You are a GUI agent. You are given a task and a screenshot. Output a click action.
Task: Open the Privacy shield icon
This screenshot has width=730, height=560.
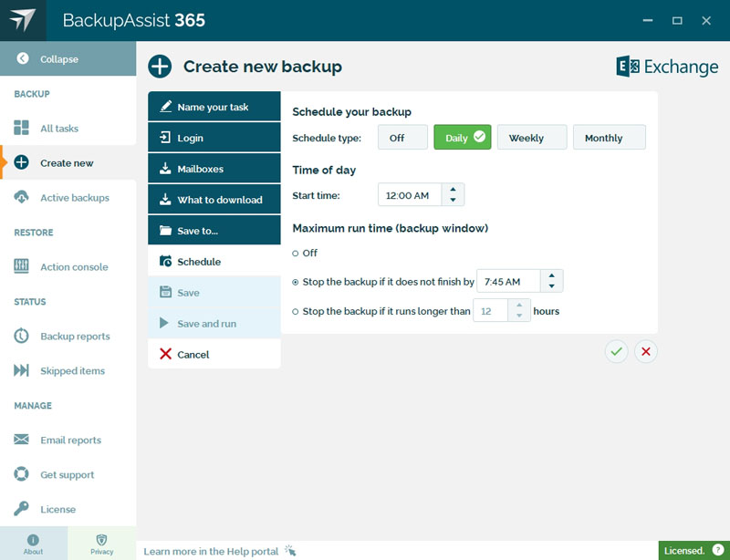pos(101,540)
